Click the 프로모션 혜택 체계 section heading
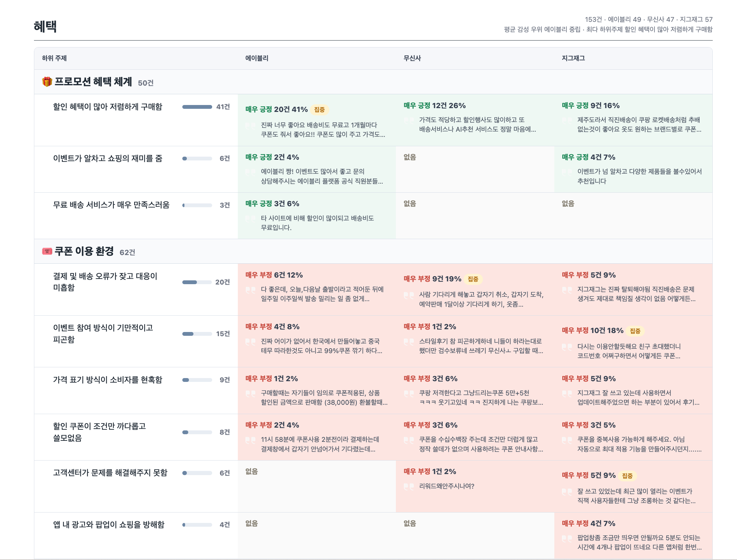This screenshot has width=737, height=560. (93, 82)
